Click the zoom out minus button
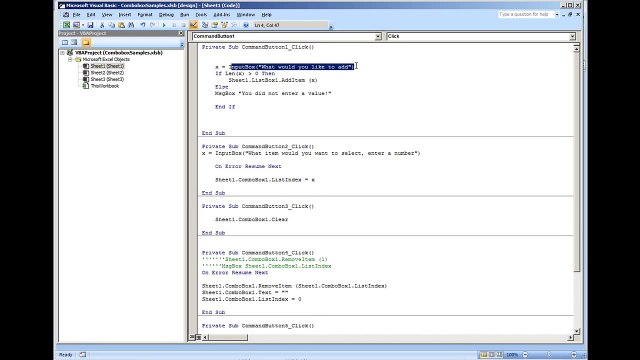Image resolution: width=640 pixels, height=360 pixels. pyautogui.click(x=525, y=355)
